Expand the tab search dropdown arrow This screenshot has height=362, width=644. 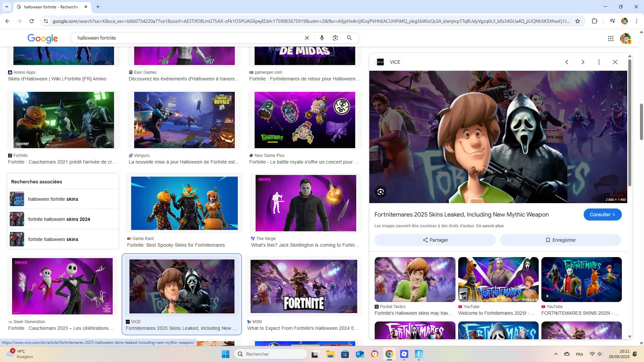(6, 7)
